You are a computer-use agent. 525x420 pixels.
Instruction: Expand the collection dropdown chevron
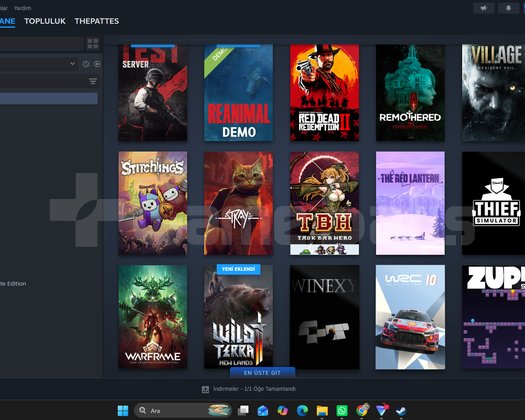click(x=73, y=64)
